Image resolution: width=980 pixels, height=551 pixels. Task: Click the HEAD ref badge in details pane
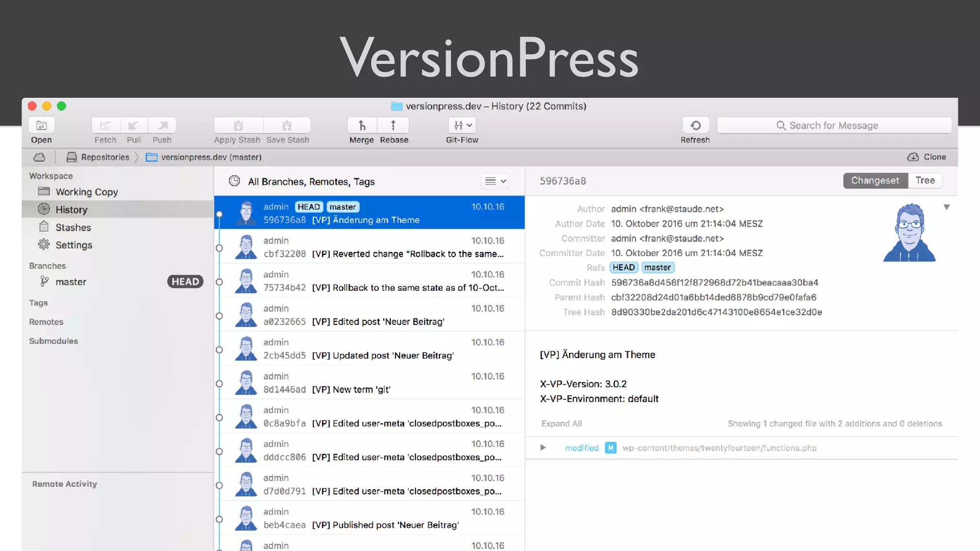click(624, 267)
